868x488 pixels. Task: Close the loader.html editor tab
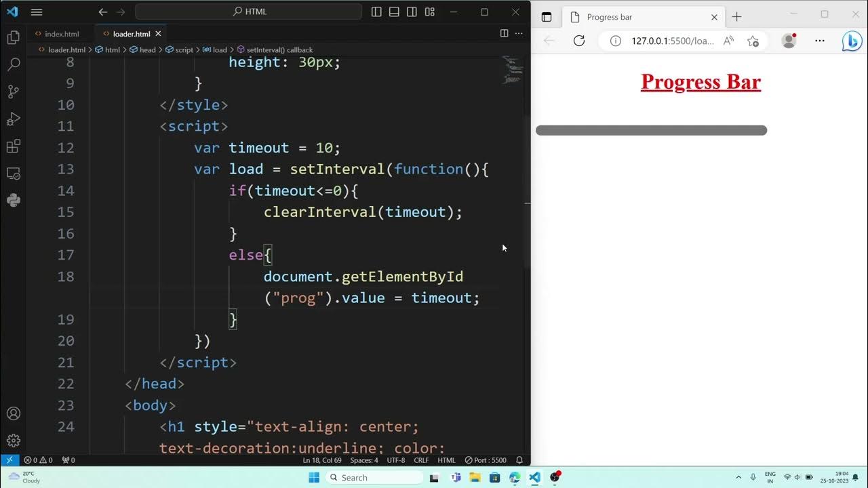(x=158, y=34)
